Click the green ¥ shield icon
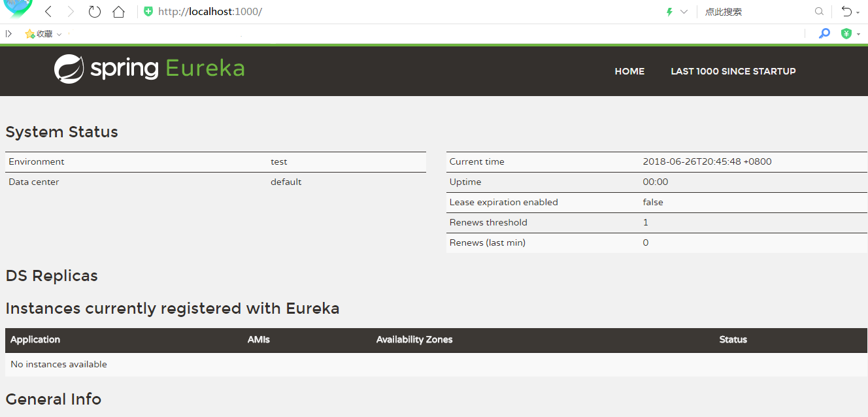Screen dimensions: 868x417 [846, 33]
